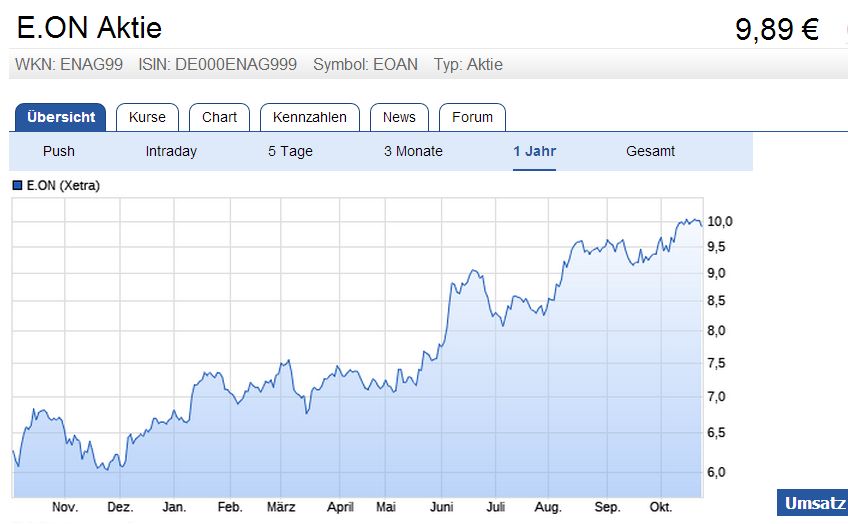Click the WKN ENAG99 text

tap(69, 65)
